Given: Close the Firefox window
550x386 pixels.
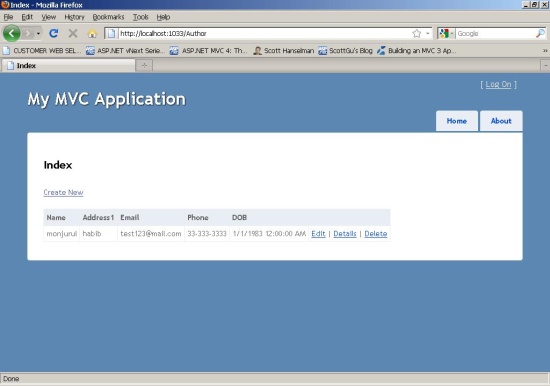Looking at the screenshot, I should coord(544,5).
